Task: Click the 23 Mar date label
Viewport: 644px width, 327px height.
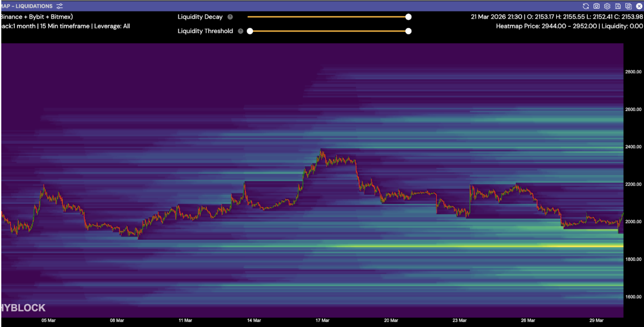Action: (x=459, y=320)
